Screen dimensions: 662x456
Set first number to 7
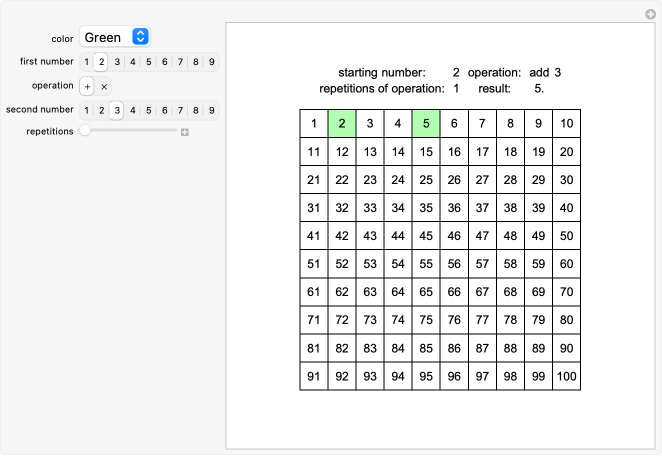pos(180,62)
